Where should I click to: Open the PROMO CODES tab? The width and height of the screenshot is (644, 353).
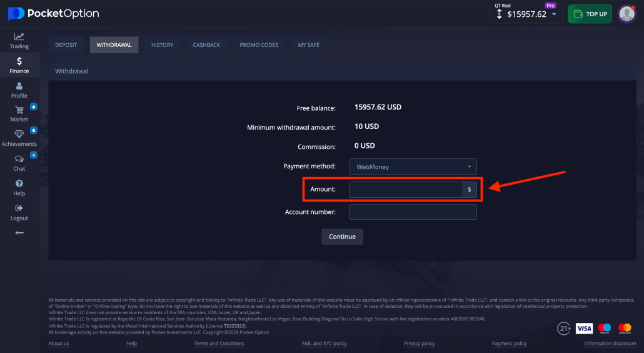tap(259, 45)
